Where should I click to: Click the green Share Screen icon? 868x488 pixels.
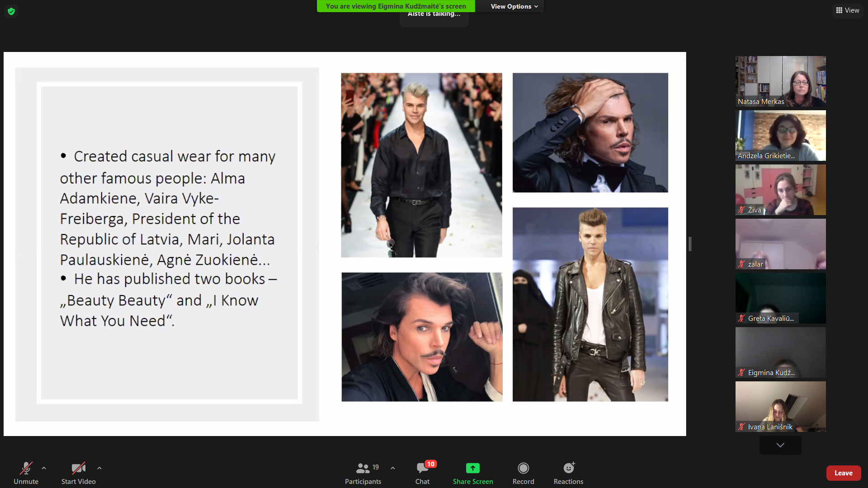coord(472,468)
